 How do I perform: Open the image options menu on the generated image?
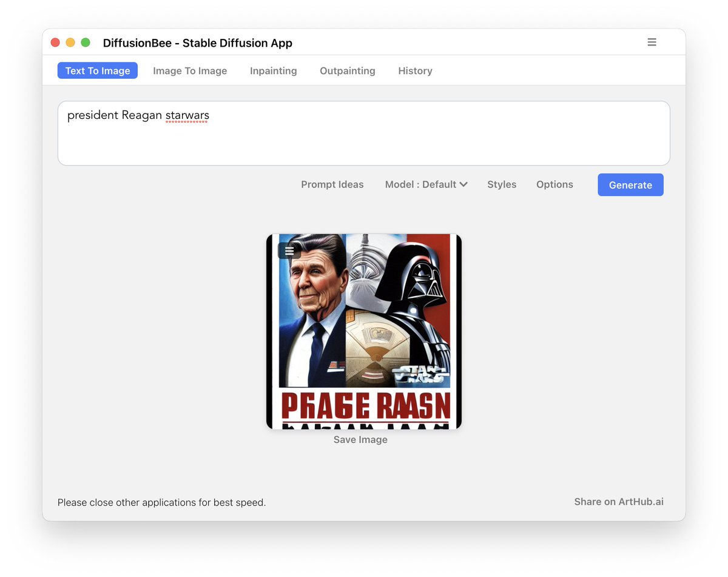(x=289, y=250)
